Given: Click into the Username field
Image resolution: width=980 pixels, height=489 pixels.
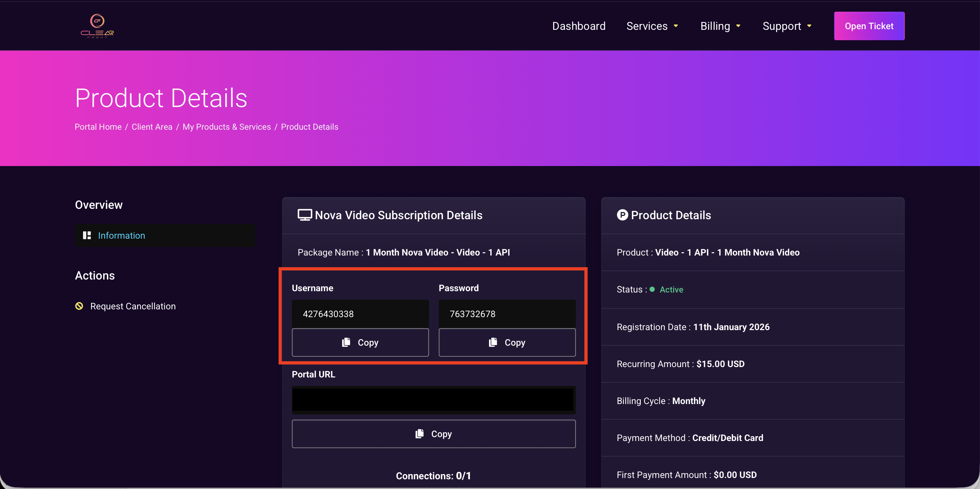Looking at the screenshot, I should [x=360, y=314].
